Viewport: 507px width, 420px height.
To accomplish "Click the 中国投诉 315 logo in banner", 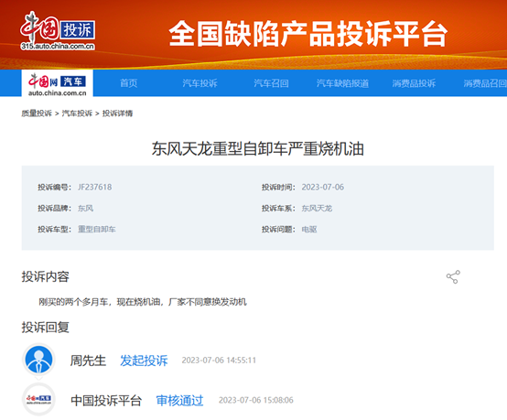I will (x=58, y=31).
